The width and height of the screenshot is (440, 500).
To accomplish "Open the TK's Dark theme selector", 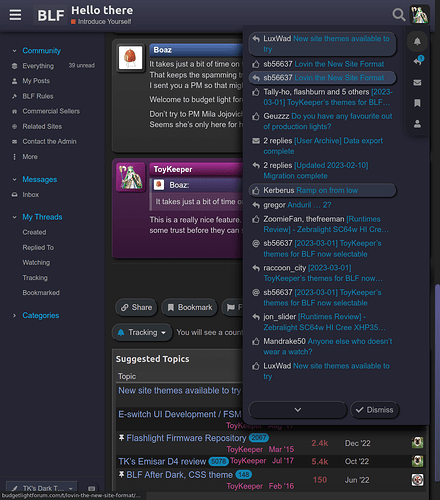I will (x=42, y=488).
